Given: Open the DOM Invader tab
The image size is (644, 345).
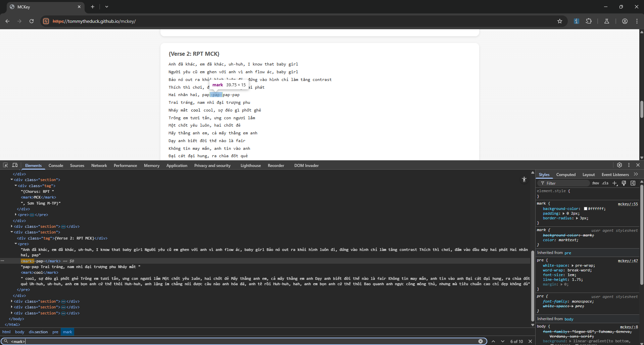Looking at the screenshot, I should [306, 166].
